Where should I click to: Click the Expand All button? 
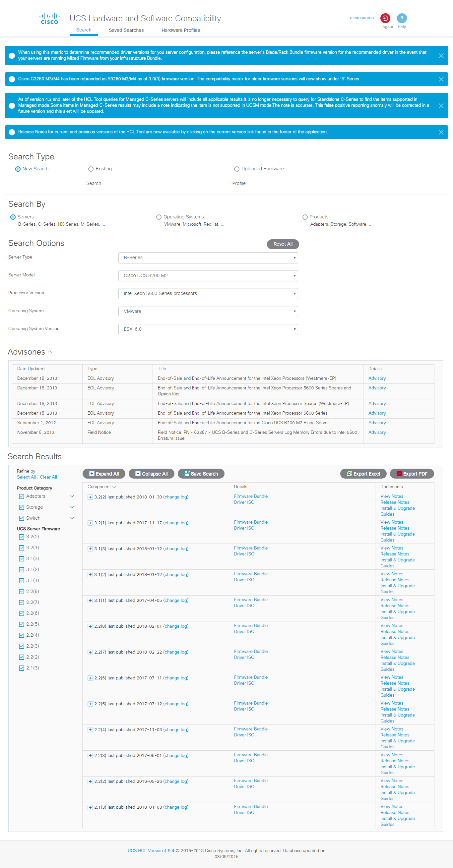pos(104,474)
